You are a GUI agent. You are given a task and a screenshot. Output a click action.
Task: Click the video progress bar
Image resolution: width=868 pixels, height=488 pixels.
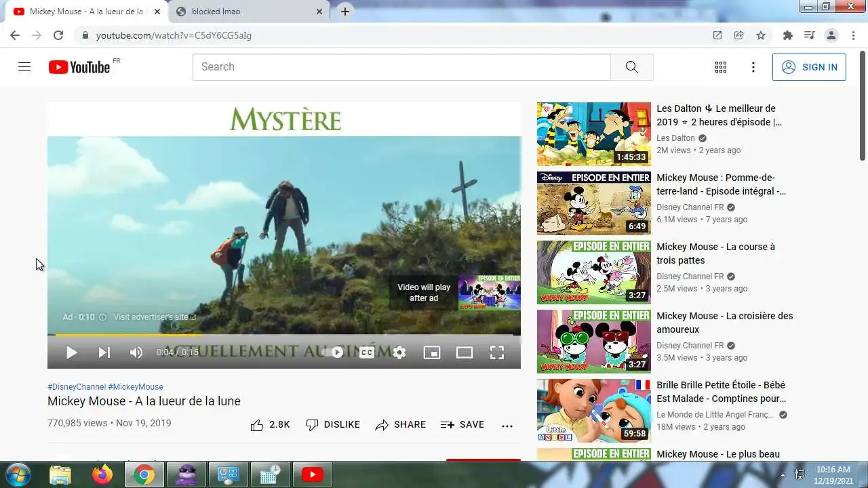coord(284,335)
